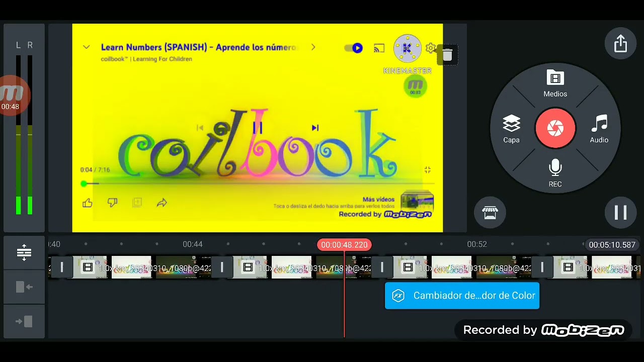Image resolution: width=644 pixels, height=362 pixels.
Task: Open the video settings gear
Action: pyautogui.click(x=431, y=48)
